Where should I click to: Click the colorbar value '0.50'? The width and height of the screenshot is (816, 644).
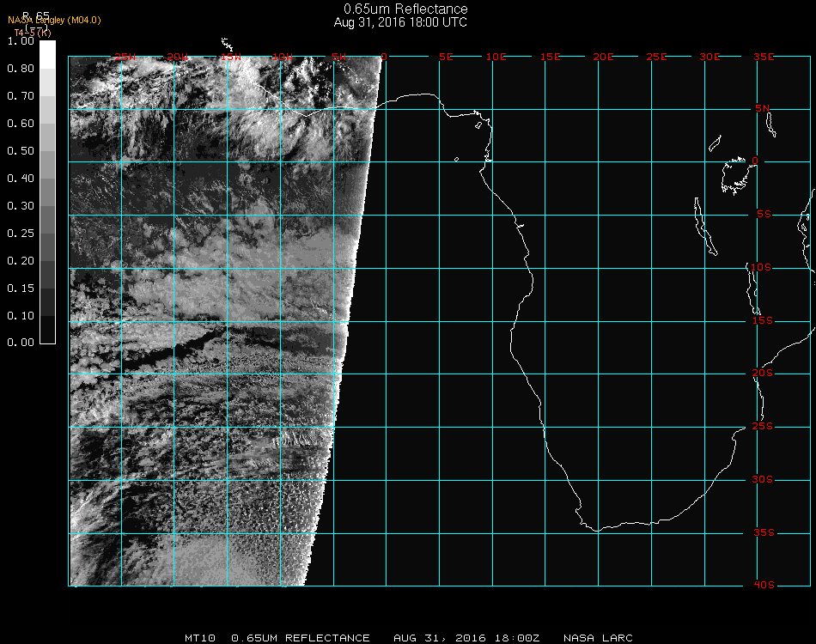click(21, 151)
